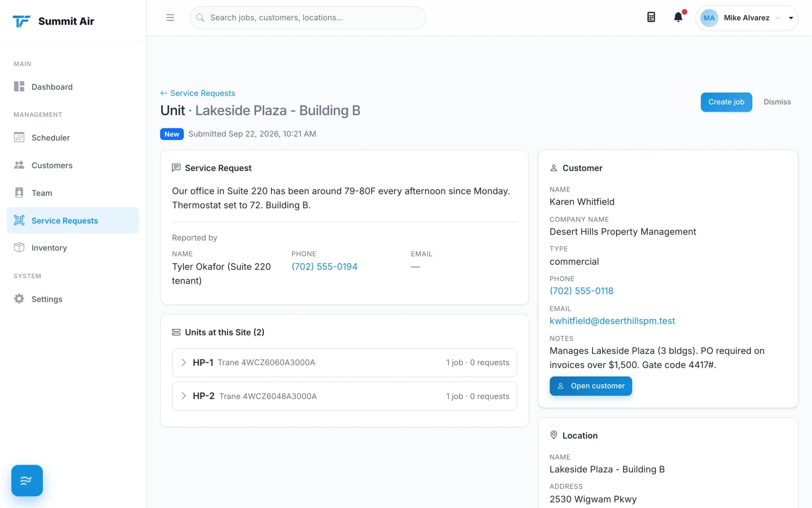Open Scheduler from sidebar
Viewport: 812px width, 508px height.
(x=73, y=137)
